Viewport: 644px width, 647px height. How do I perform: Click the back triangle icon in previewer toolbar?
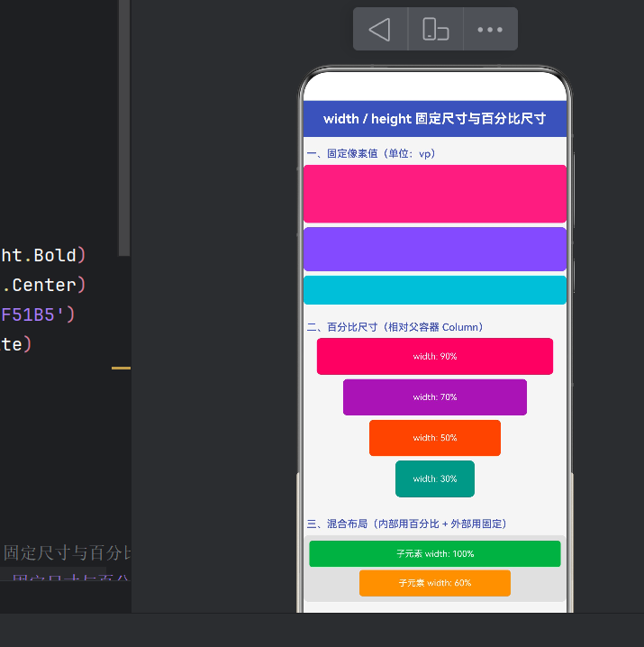pyautogui.click(x=380, y=30)
